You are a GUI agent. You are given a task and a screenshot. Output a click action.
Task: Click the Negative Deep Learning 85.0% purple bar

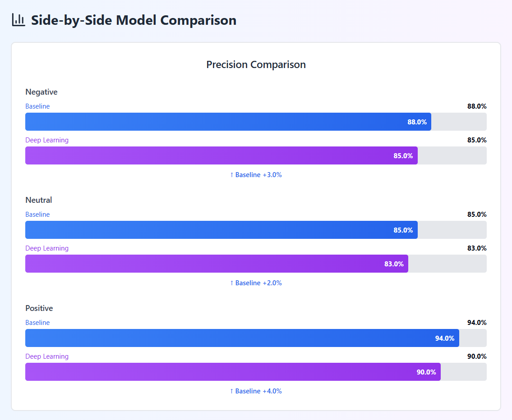click(221, 155)
